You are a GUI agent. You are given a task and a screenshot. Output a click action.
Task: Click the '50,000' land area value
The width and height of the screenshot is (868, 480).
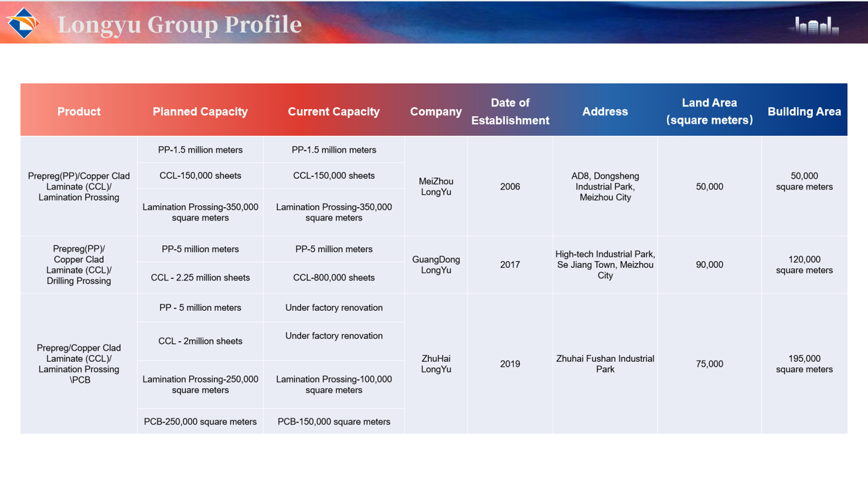[710, 186]
